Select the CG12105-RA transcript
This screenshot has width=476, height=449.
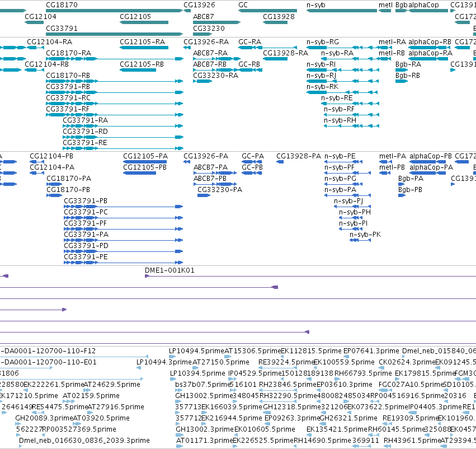click(x=144, y=48)
